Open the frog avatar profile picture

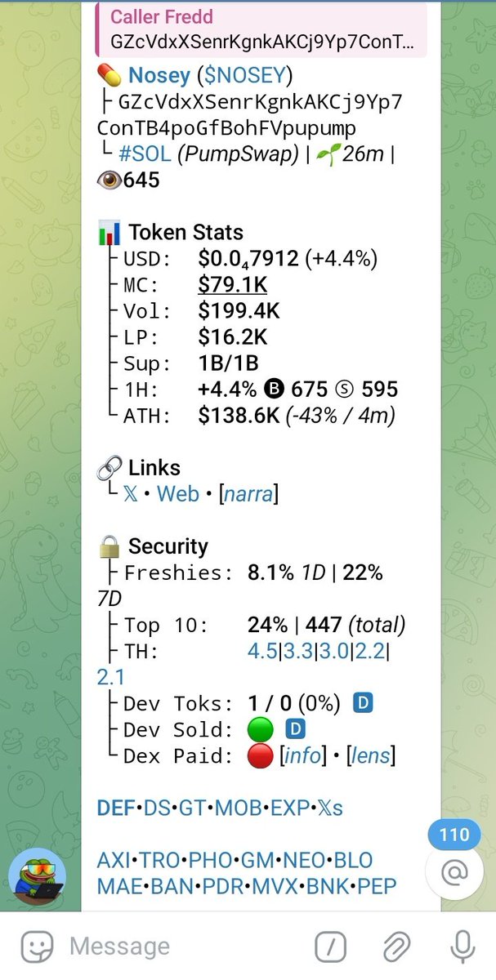[37, 878]
